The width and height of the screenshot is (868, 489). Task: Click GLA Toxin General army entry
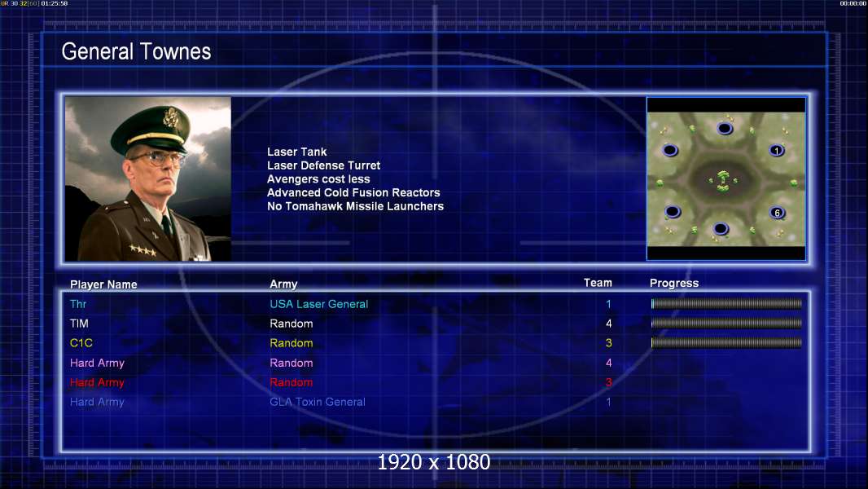tap(318, 402)
